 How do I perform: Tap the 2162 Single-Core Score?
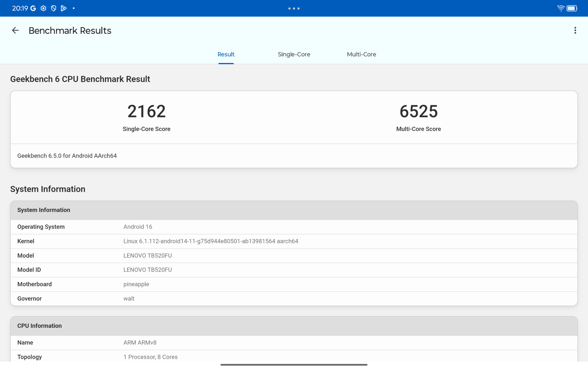click(x=146, y=112)
